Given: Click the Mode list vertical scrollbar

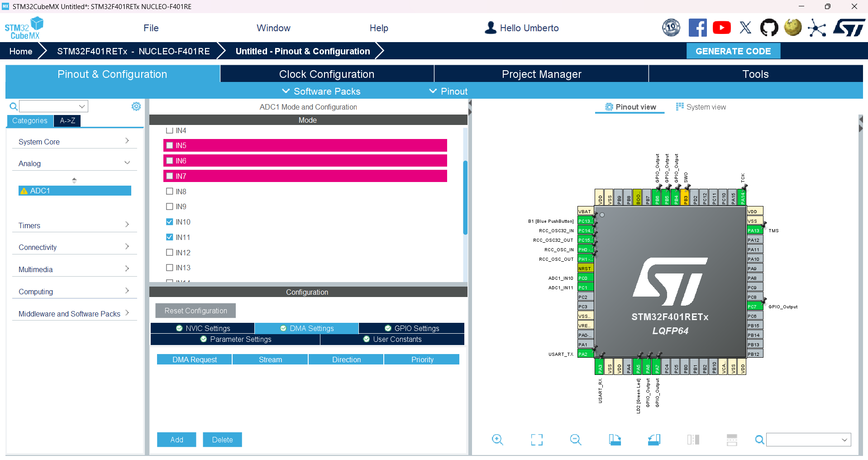Looking at the screenshot, I should point(465,197).
